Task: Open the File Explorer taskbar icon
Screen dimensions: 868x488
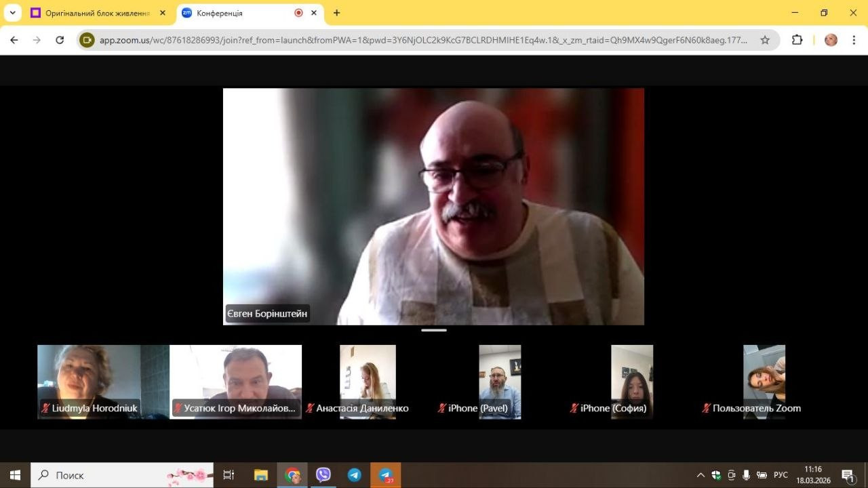Action: 261,475
